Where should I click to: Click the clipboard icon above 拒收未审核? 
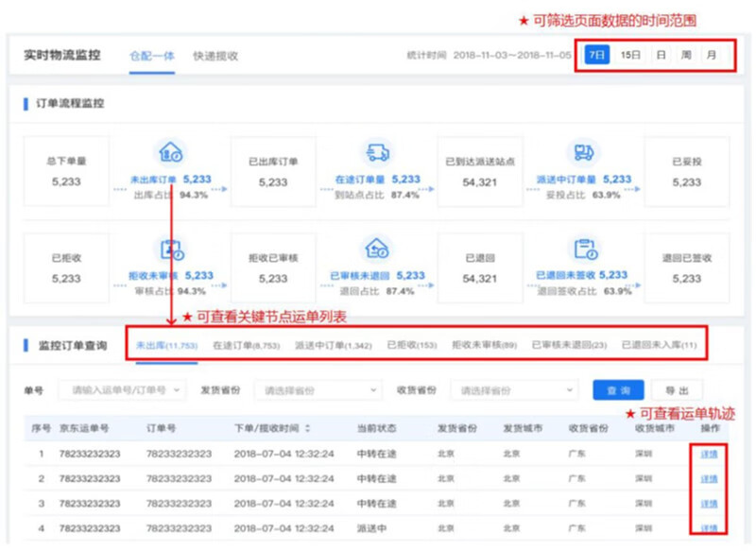click(x=171, y=250)
